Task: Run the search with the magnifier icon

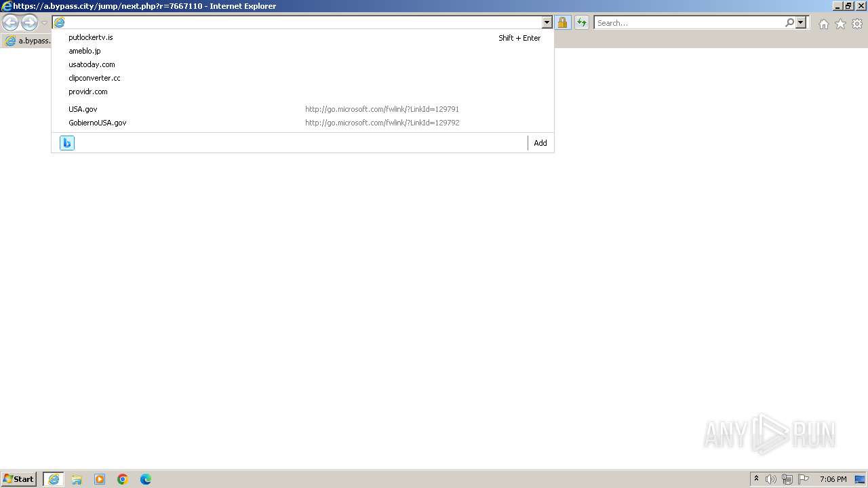Action: [x=789, y=22]
